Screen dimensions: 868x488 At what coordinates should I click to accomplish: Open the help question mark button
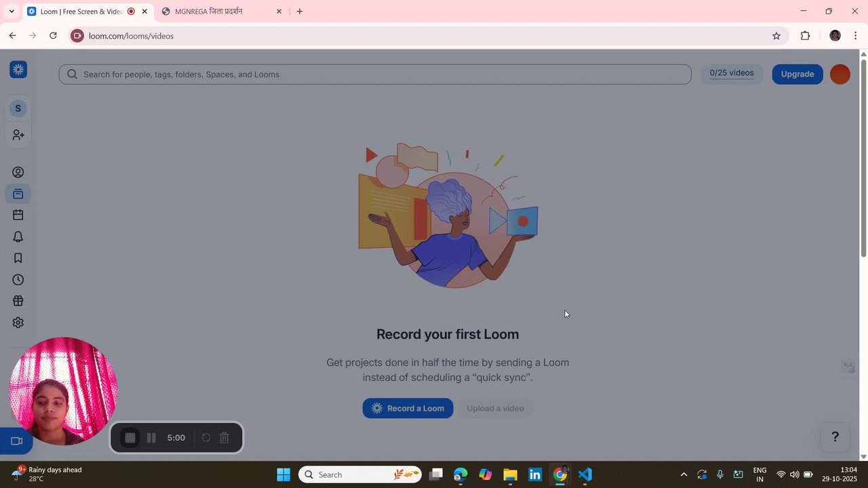835,436
